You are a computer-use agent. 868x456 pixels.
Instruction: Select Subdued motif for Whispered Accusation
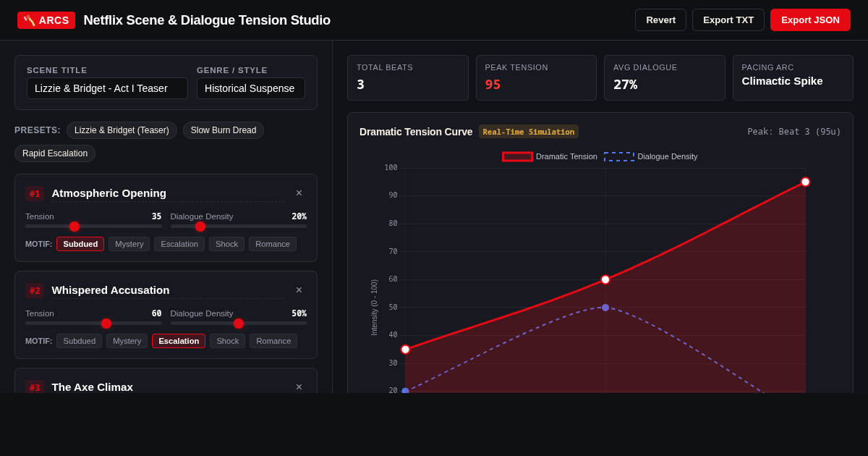tap(80, 341)
